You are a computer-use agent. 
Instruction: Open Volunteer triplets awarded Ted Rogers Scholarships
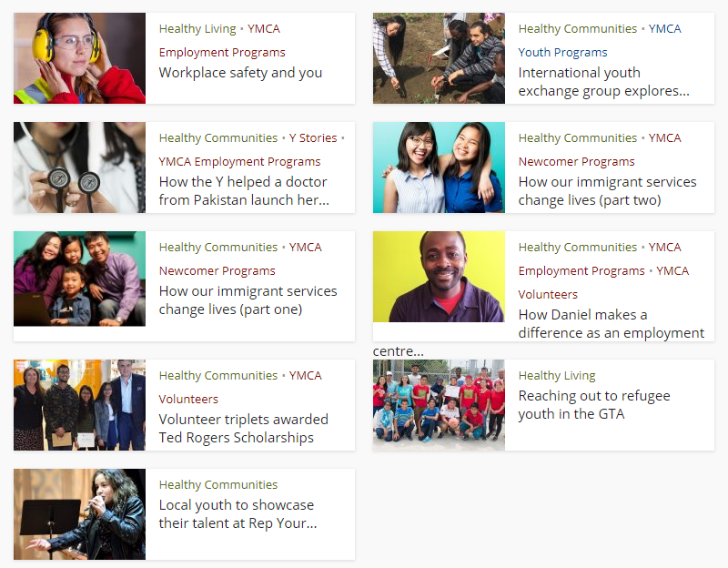243,428
